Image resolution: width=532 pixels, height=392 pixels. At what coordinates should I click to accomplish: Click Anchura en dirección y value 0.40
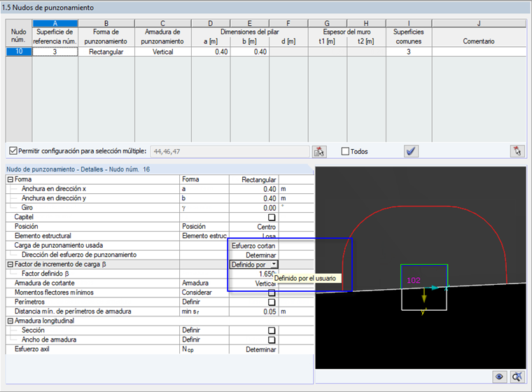(254, 198)
